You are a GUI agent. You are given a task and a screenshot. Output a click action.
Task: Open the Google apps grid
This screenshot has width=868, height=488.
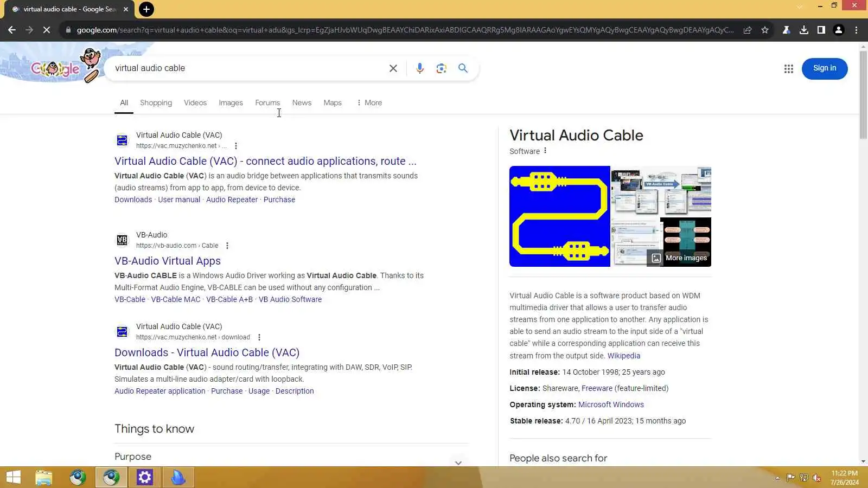pyautogui.click(x=789, y=69)
